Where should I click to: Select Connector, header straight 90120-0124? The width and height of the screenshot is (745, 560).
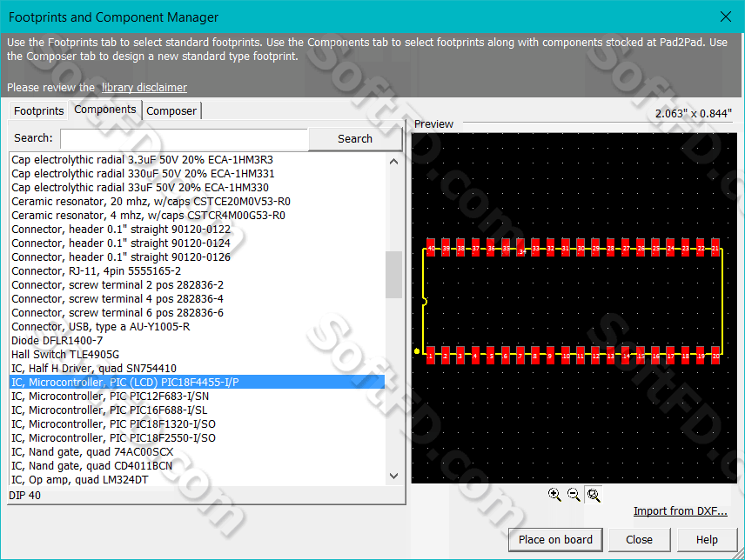tap(198, 243)
